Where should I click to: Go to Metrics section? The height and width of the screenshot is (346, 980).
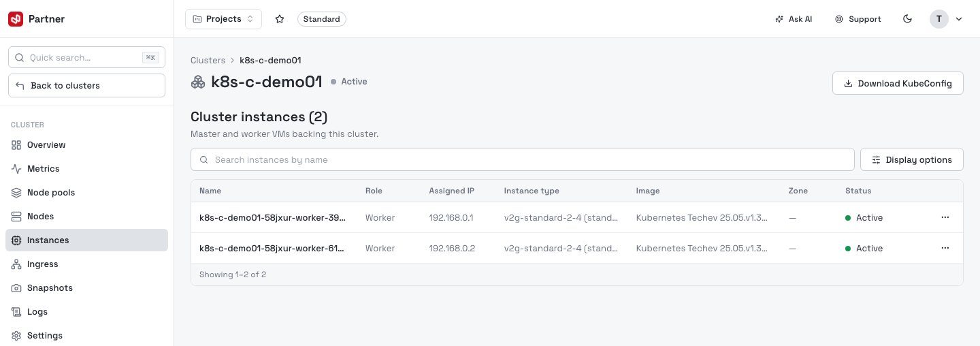pyautogui.click(x=86, y=169)
